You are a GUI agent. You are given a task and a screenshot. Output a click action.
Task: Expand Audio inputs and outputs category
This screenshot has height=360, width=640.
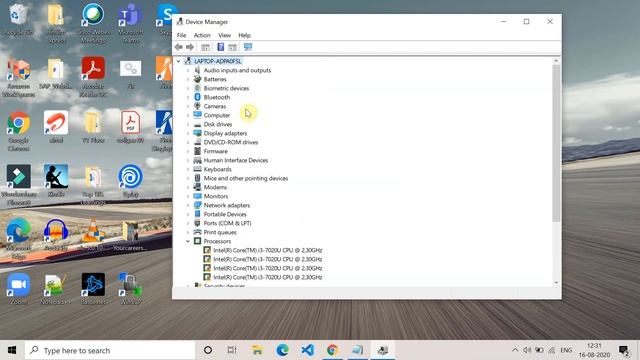(188, 70)
